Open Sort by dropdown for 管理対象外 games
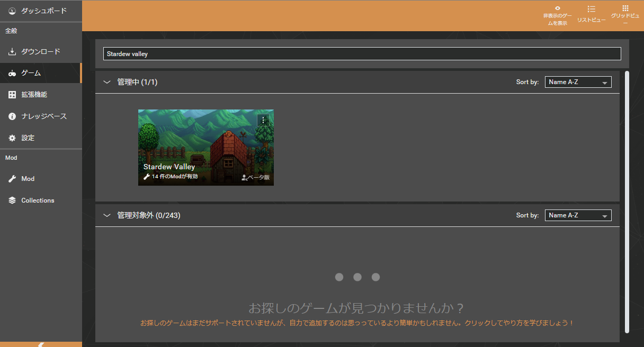644x347 pixels. tap(578, 215)
